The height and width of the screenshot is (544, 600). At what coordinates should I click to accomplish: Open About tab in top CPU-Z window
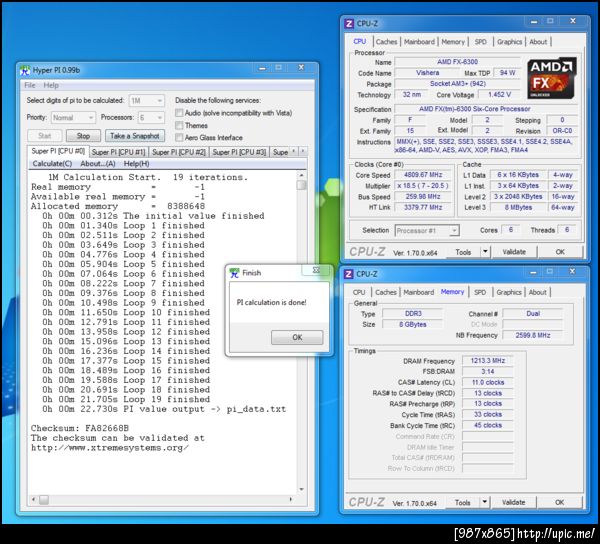(538, 42)
